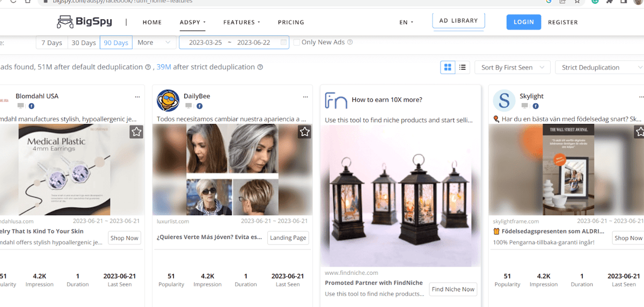
Task: Click the Skylight advertiser name
Action: [532, 96]
